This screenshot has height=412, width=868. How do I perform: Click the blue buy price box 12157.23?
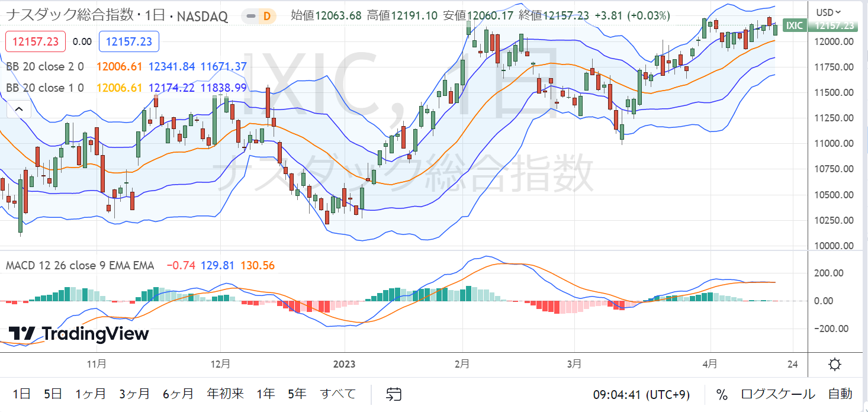click(130, 41)
